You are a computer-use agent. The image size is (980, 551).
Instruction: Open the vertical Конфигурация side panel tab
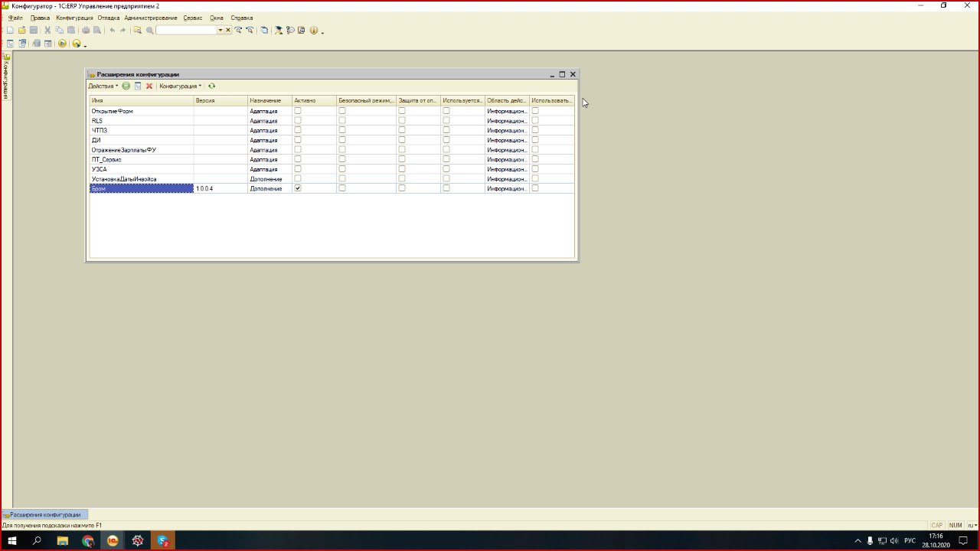6,77
